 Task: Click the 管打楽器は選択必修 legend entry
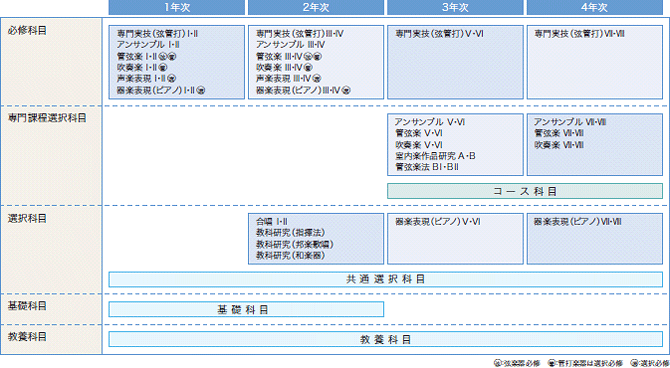(585, 363)
